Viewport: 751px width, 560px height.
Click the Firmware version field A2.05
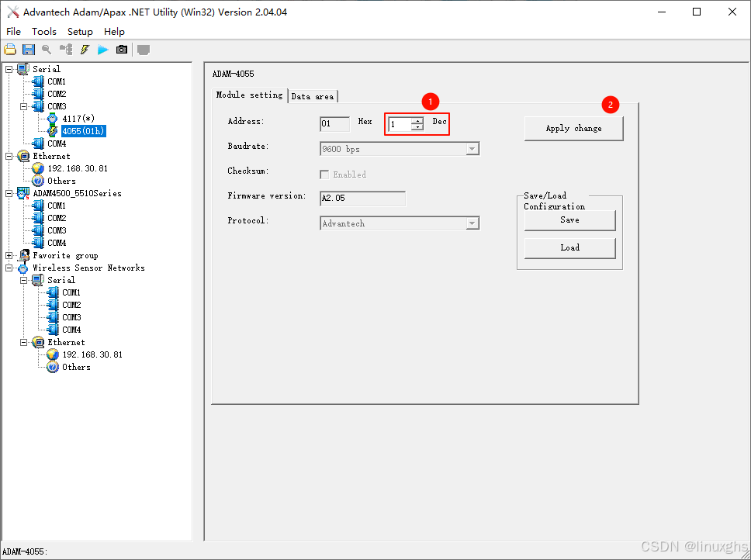tap(362, 198)
